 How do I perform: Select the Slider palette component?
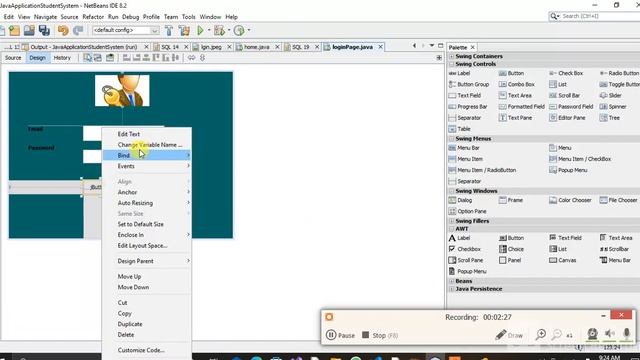click(x=611, y=96)
